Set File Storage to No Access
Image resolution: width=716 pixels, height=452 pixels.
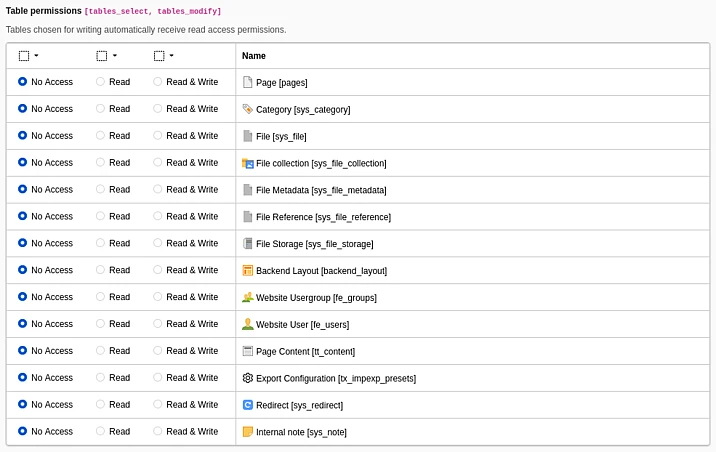(23, 243)
